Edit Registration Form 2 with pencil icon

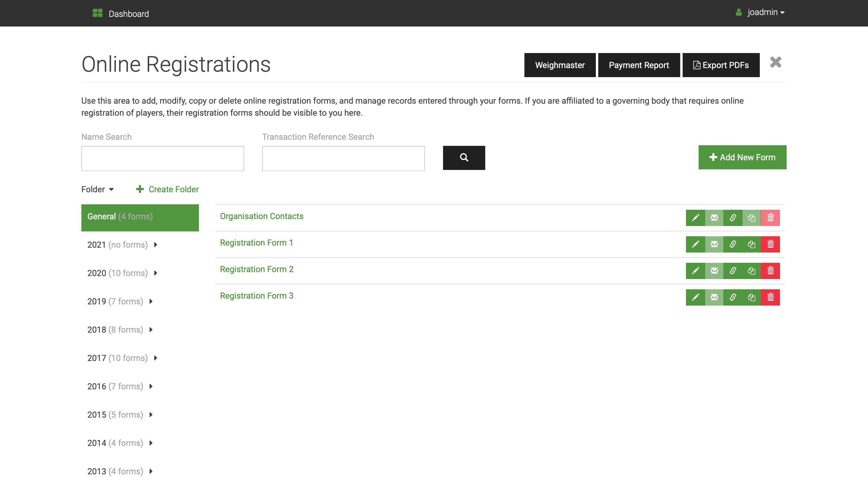(695, 271)
